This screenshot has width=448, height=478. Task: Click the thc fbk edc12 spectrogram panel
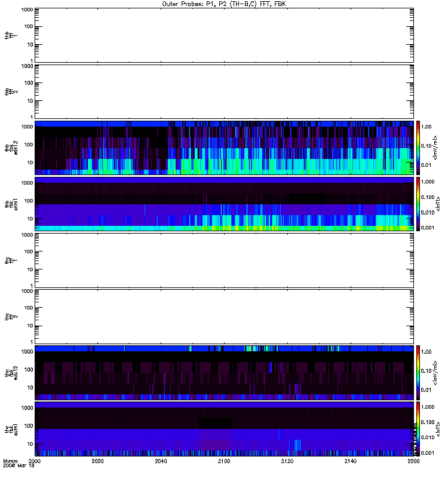point(225,372)
